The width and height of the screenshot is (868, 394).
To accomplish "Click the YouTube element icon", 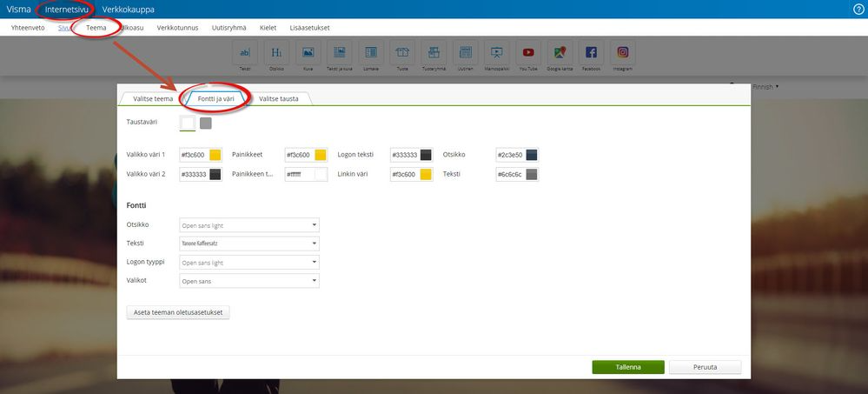I will (528, 53).
